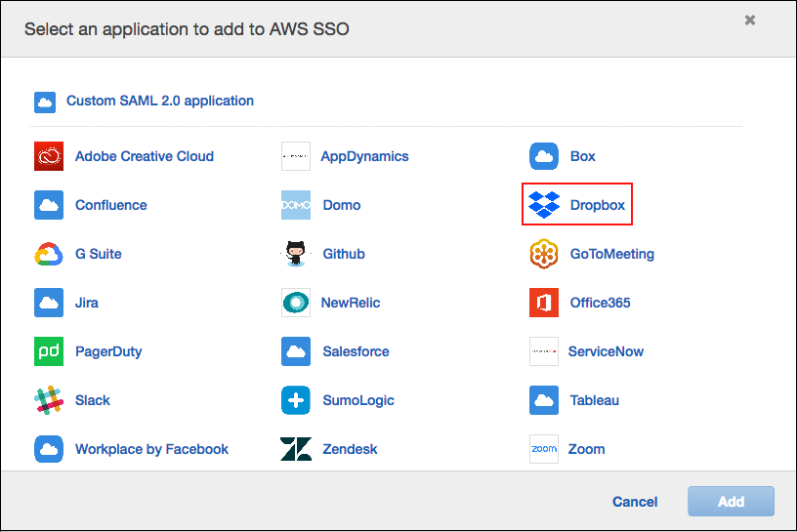The width and height of the screenshot is (797, 532).
Task: Click the G Suite Google logo
Action: pyautogui.click(x=49, y=254)
